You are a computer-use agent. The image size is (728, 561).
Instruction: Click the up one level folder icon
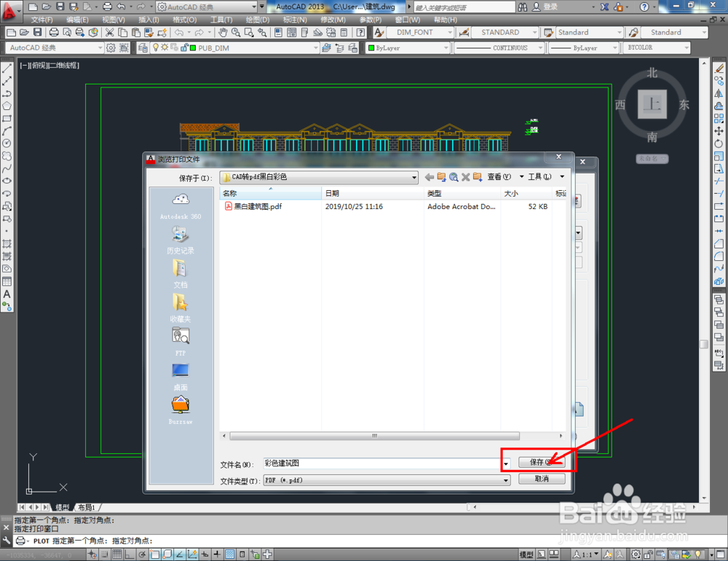click(442, 176)
